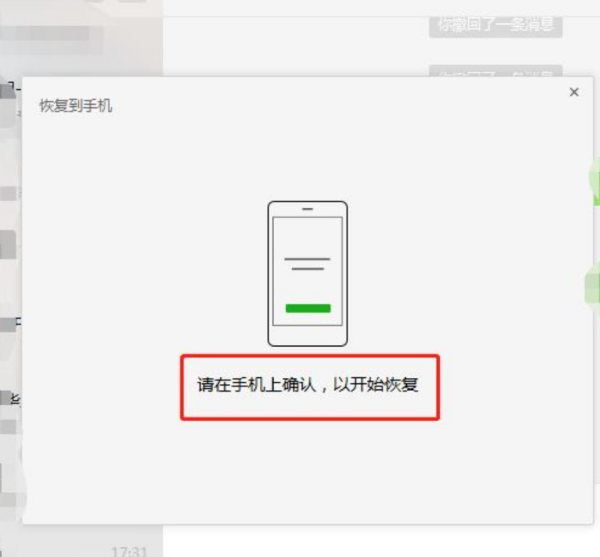
Task: Click the 恢复到手机 dialog title
Action: point(76,106)
